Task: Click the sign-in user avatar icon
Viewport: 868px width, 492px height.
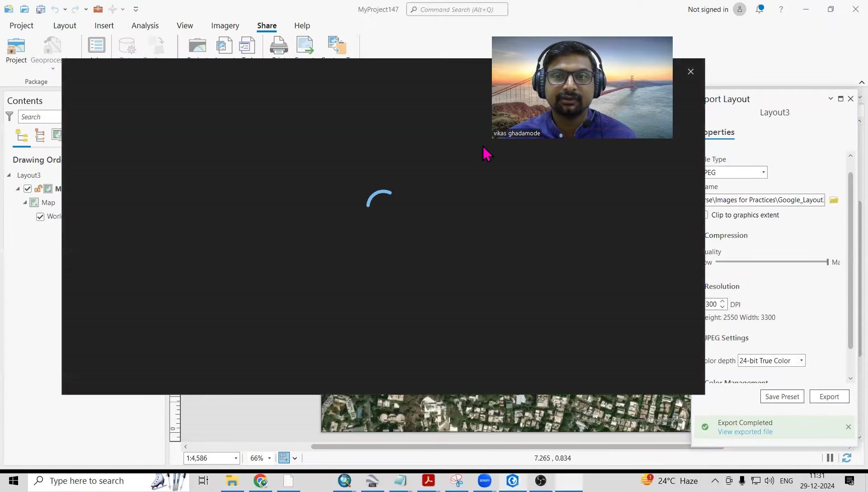Action: tap(740, 9)
